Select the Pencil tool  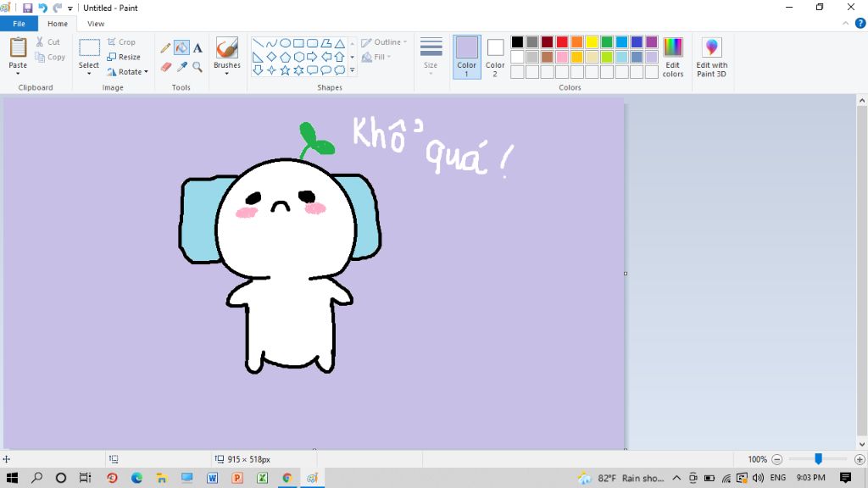[x=165, y=48]
